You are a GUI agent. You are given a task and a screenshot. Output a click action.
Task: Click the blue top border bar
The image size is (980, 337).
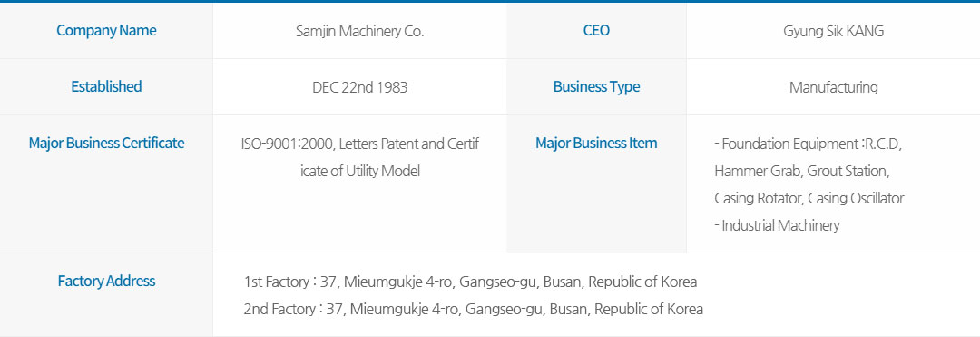point(490,1)
